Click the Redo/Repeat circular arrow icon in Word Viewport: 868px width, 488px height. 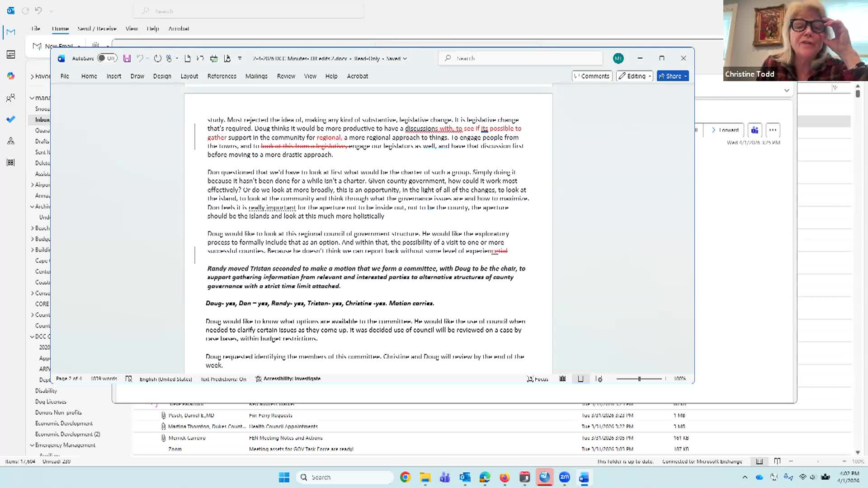pos(157,58)
